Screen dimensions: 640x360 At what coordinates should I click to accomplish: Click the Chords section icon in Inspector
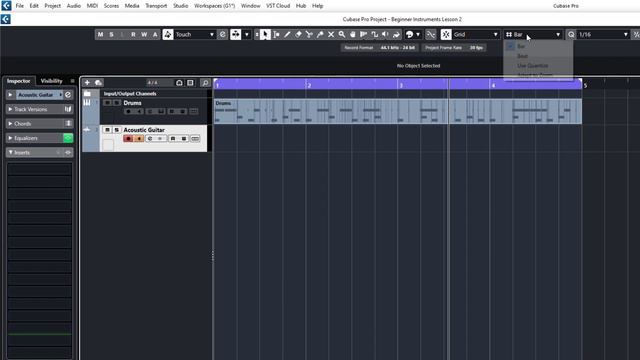click(x=68, y=123)
